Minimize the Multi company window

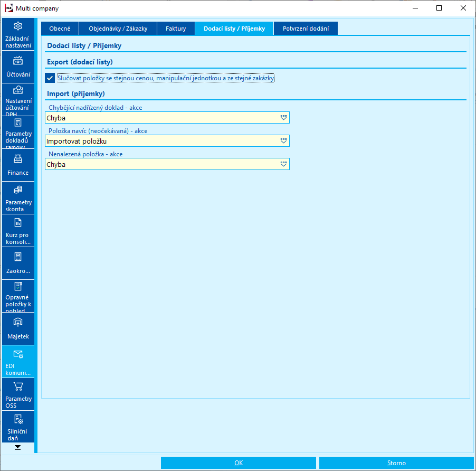(x=415, y=8)
